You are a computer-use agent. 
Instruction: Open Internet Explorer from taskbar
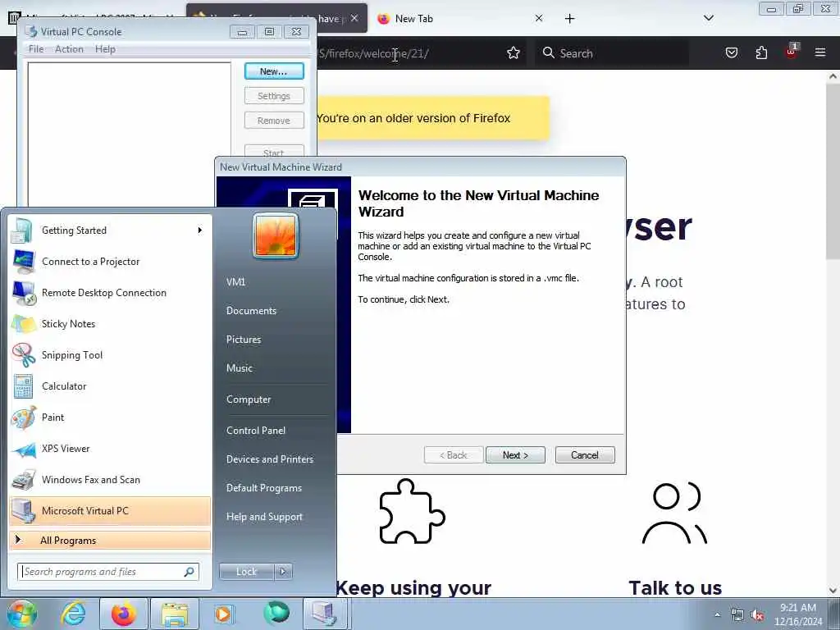[x=73, y=614]
